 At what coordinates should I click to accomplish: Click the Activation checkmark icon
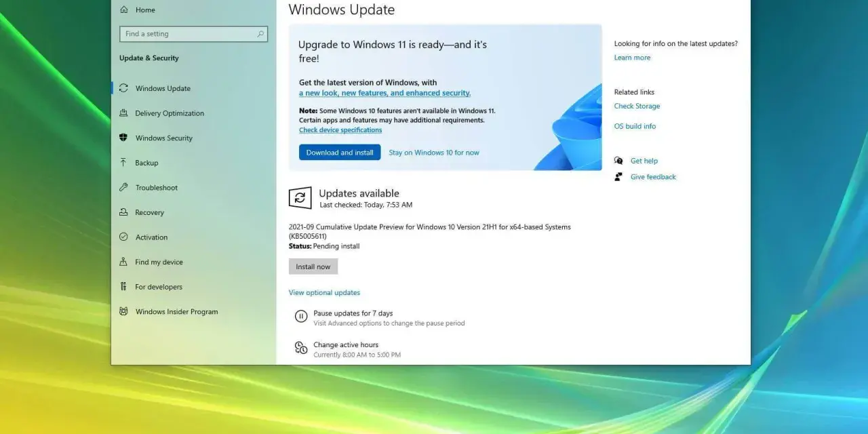123,237
